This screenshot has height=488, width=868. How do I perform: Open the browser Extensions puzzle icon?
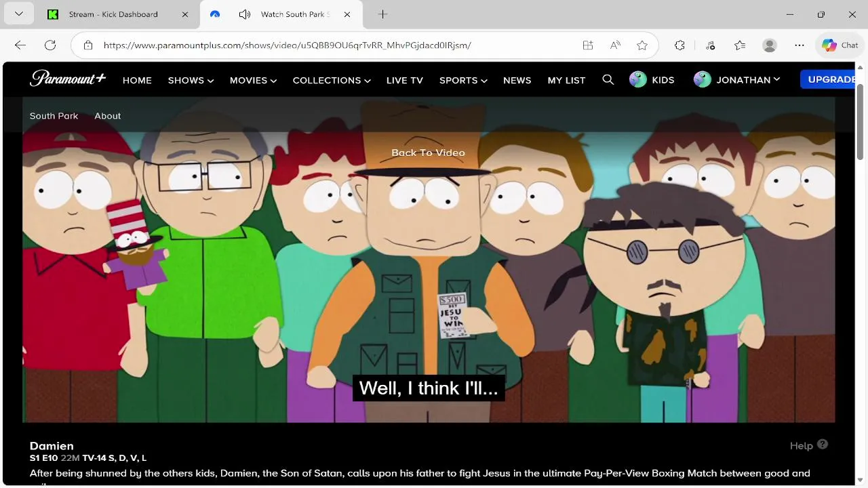[680, 45]
